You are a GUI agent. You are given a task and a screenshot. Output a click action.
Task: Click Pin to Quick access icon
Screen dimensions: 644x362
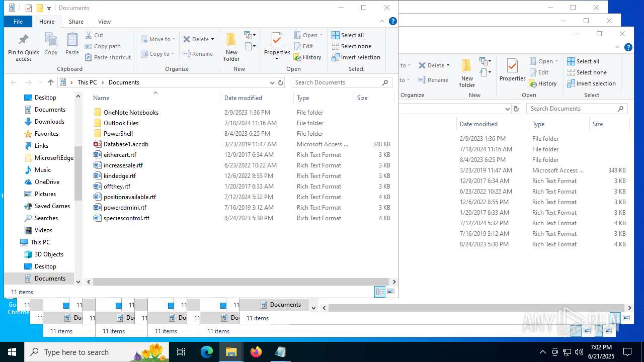(x=24, y=47)
